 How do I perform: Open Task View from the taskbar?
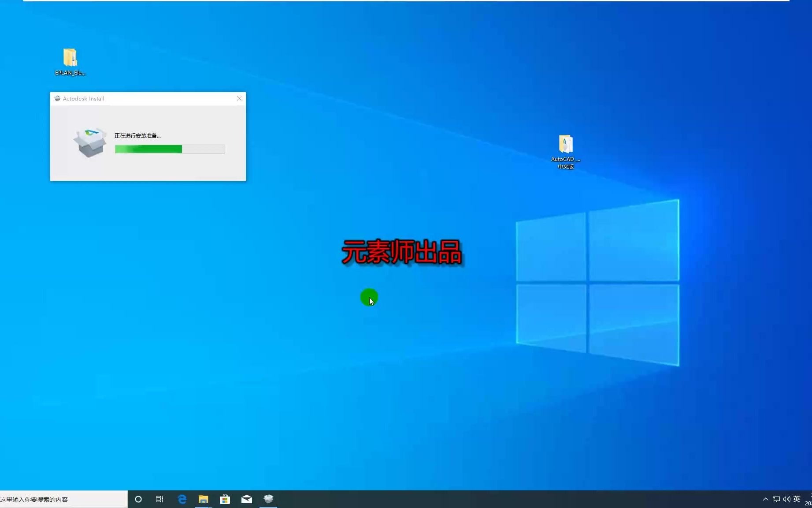159,499
